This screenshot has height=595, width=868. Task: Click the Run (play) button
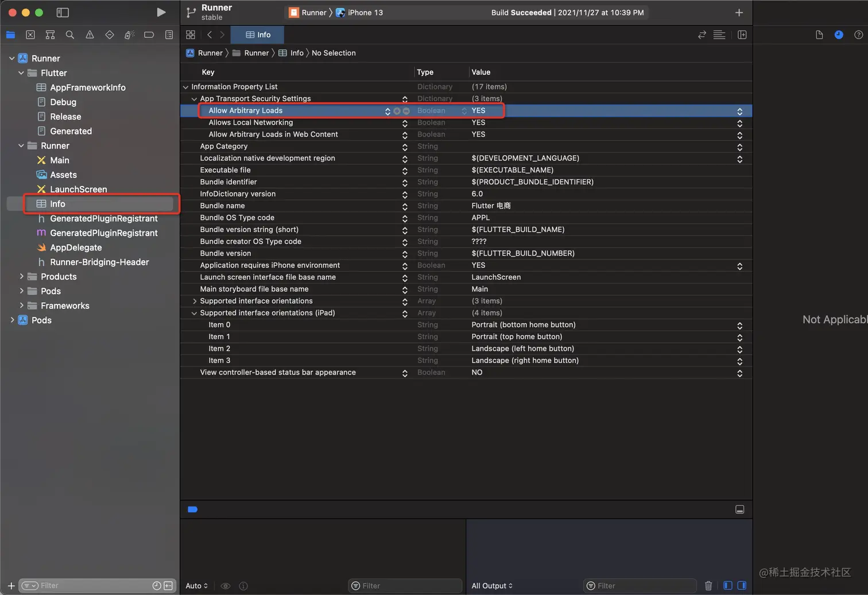pyautogui.click(x=161, y=12)
